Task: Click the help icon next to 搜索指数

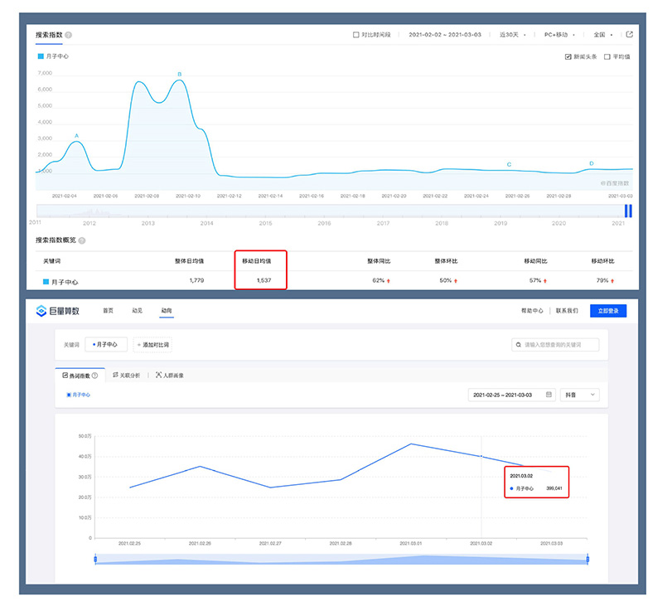Action: (x=68, y=35)
